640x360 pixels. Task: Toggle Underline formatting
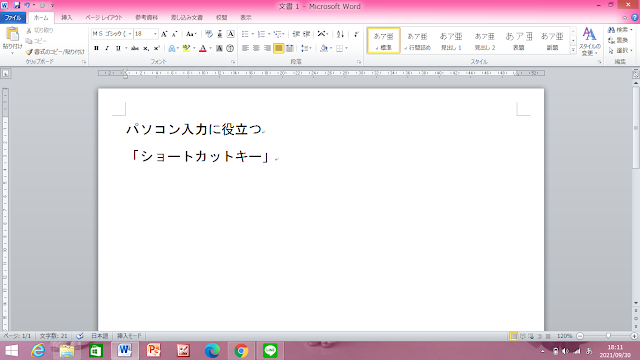(x=118, y=48)
